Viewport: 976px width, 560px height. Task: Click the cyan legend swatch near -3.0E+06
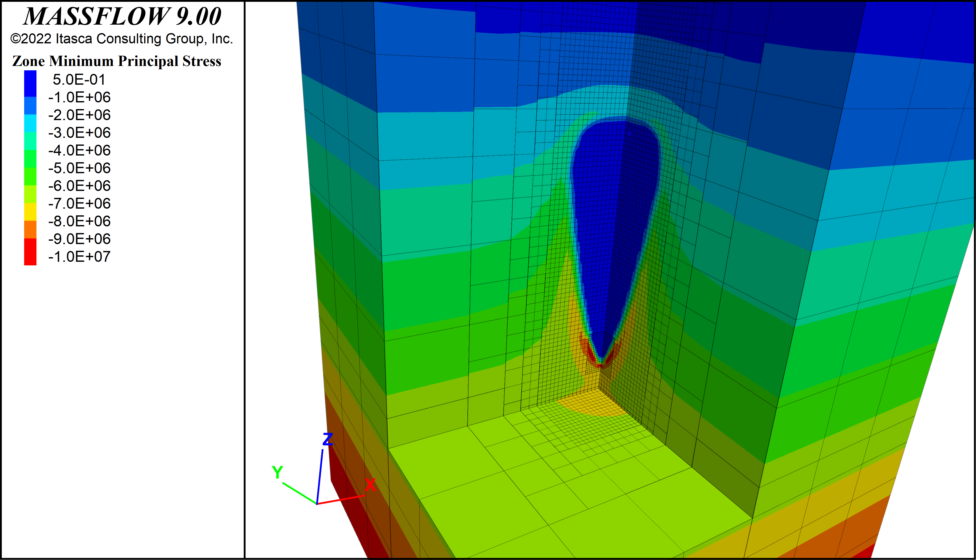click(30, 123)
